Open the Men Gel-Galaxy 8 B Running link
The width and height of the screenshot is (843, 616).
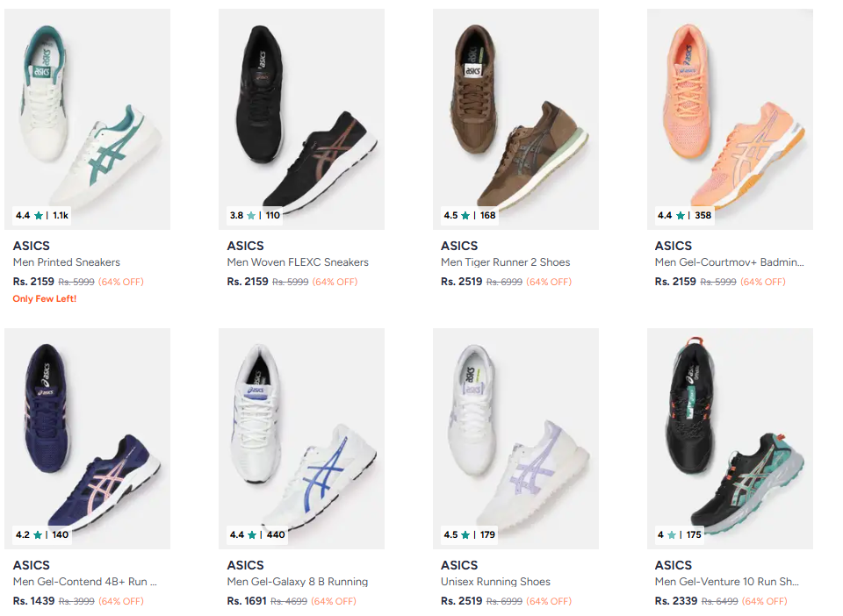[297, 582]
